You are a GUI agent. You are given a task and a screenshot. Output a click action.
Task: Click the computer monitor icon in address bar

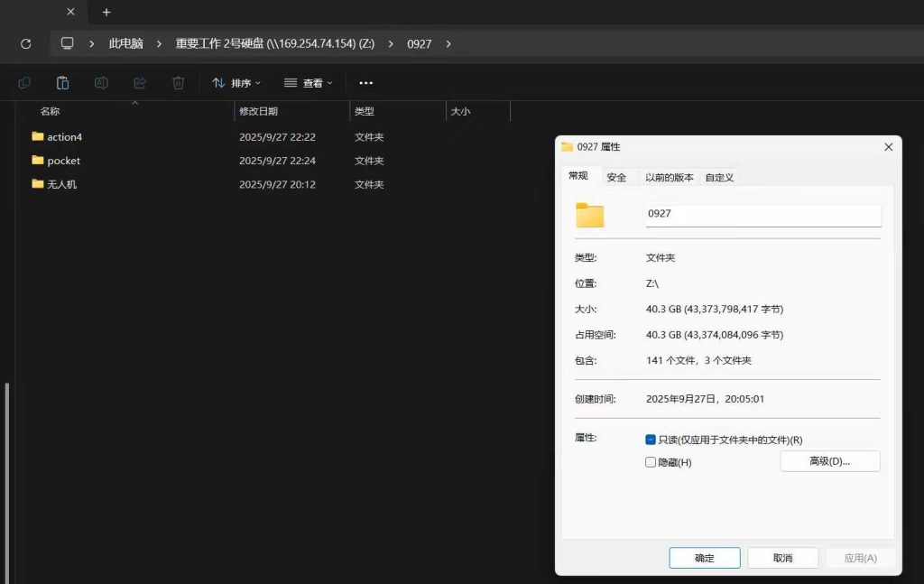click(67, 43)
